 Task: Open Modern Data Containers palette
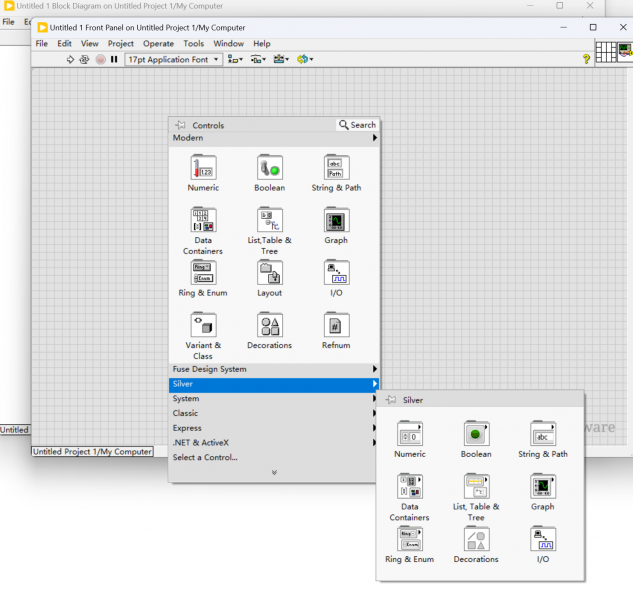pos(203,231)
